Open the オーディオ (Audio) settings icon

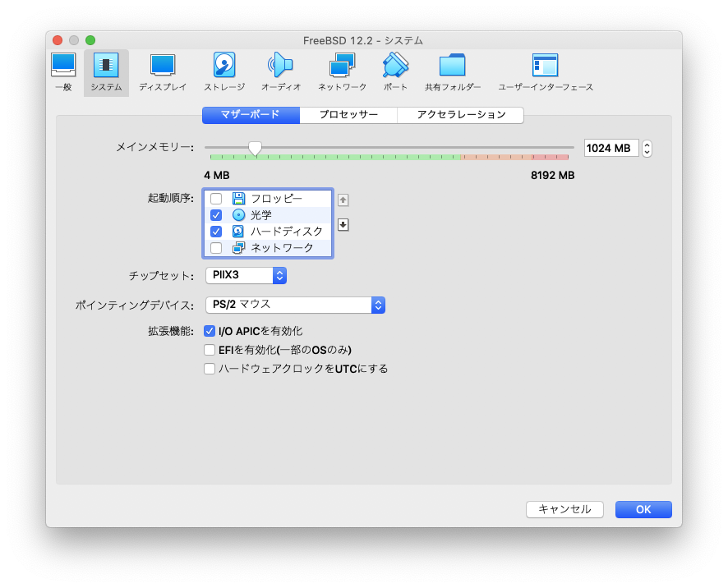280,71
